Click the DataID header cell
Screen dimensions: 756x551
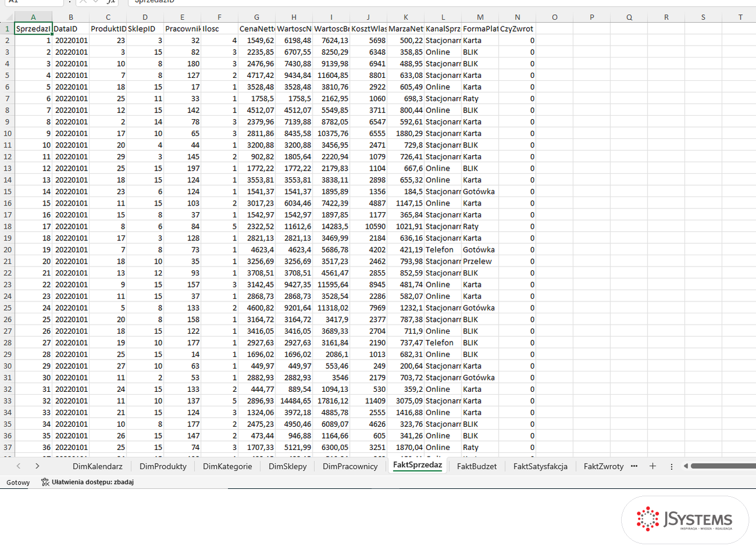pyautogui.click(x=71, y=29)
